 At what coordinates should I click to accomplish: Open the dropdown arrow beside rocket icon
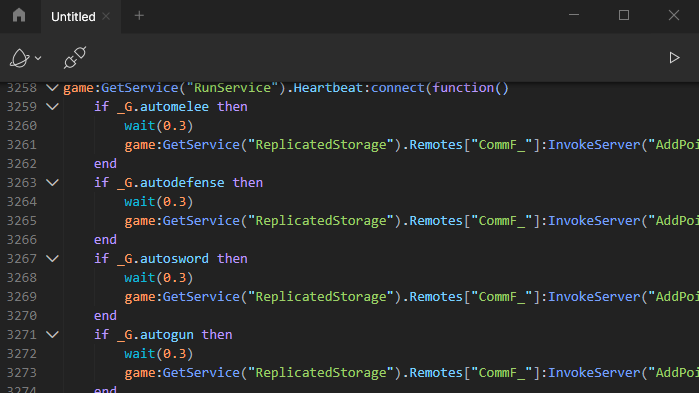click(38, 58)
